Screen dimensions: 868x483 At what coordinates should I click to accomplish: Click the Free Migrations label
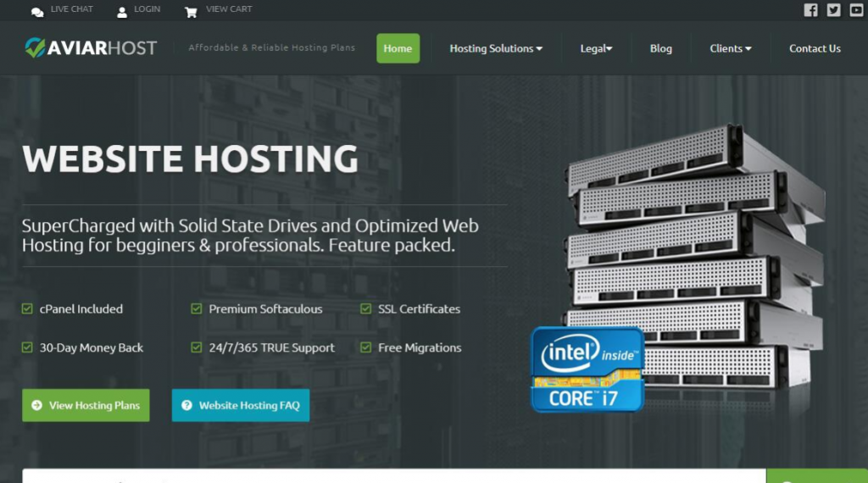point(420,348)
